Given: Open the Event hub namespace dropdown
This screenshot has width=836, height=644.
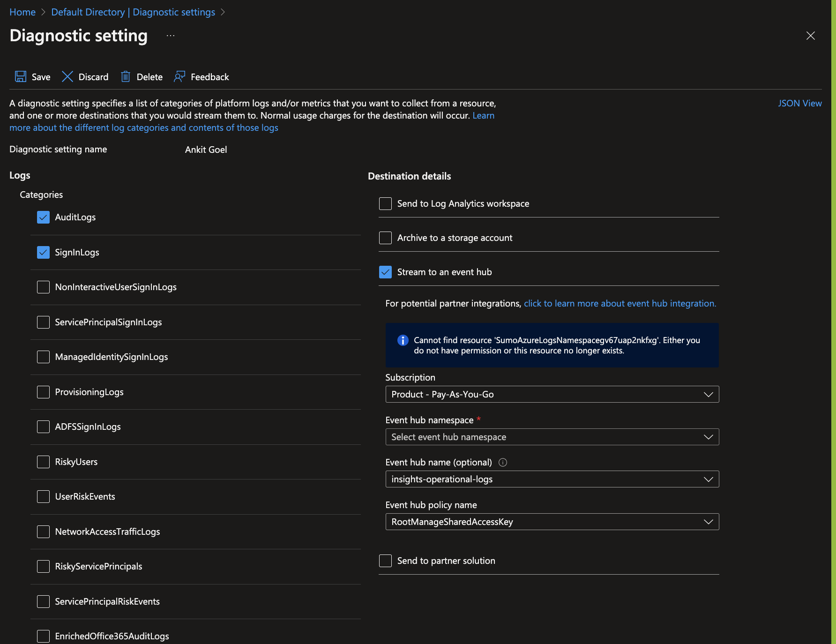Looking at the screenshot, I should pos(708,437).
